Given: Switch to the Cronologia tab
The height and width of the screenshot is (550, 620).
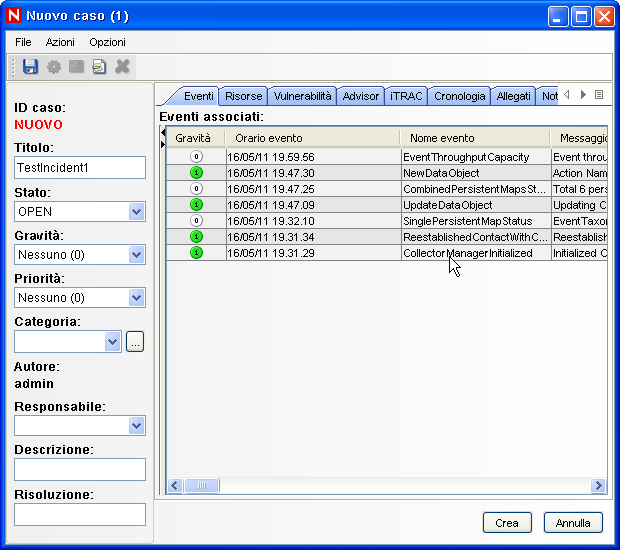Looking at the screenshot, I should [459, 96].
